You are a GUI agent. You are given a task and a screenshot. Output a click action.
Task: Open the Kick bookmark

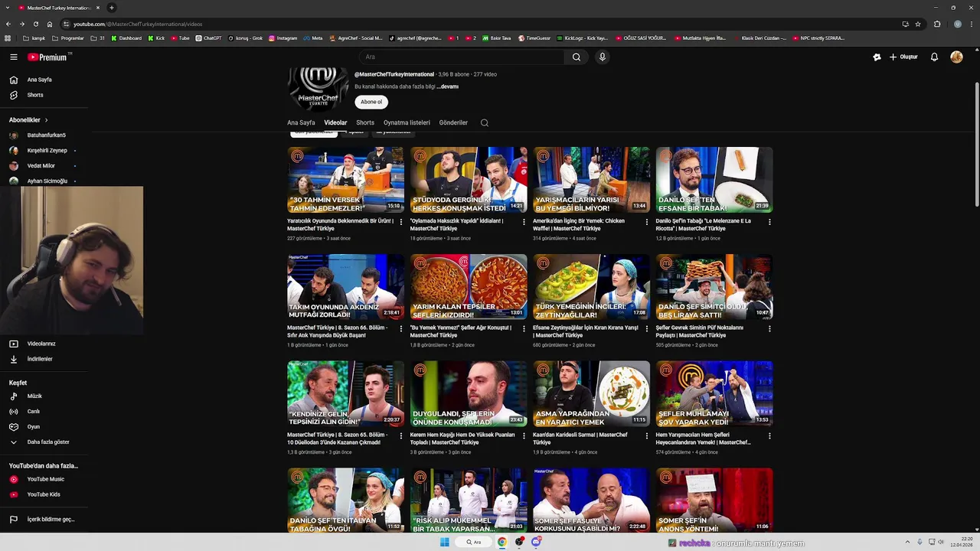156,37
